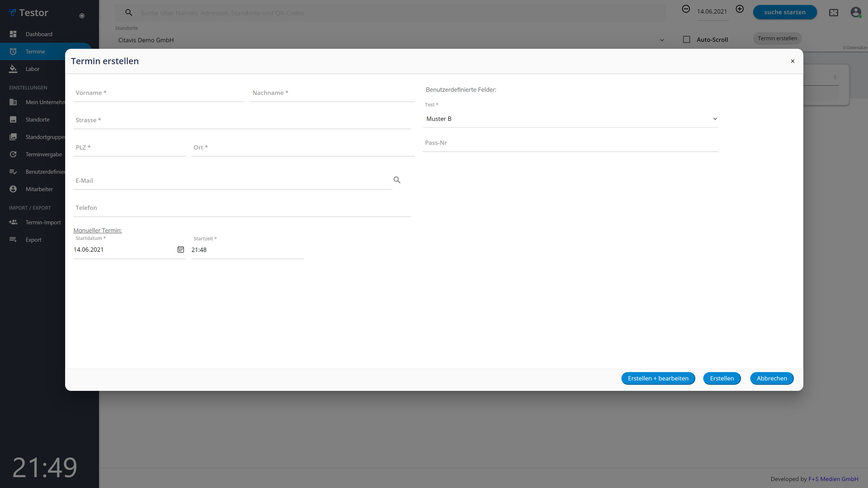Open the user account avatar icon
Image resolution: width=868 pixels, height=488 pixels.
tap(856, 12)
